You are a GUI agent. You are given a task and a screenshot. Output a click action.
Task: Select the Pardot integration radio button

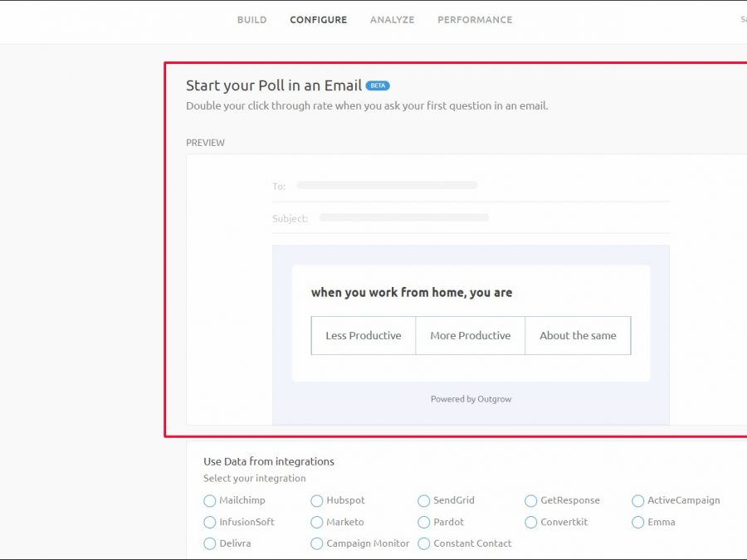click(x=424, y=523)
